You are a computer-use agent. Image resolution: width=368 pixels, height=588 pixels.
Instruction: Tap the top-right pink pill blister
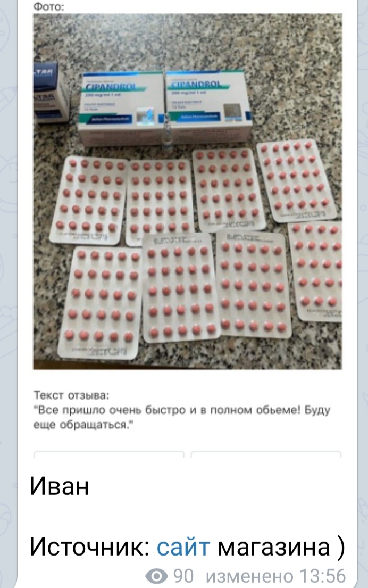tap(296, 181)
